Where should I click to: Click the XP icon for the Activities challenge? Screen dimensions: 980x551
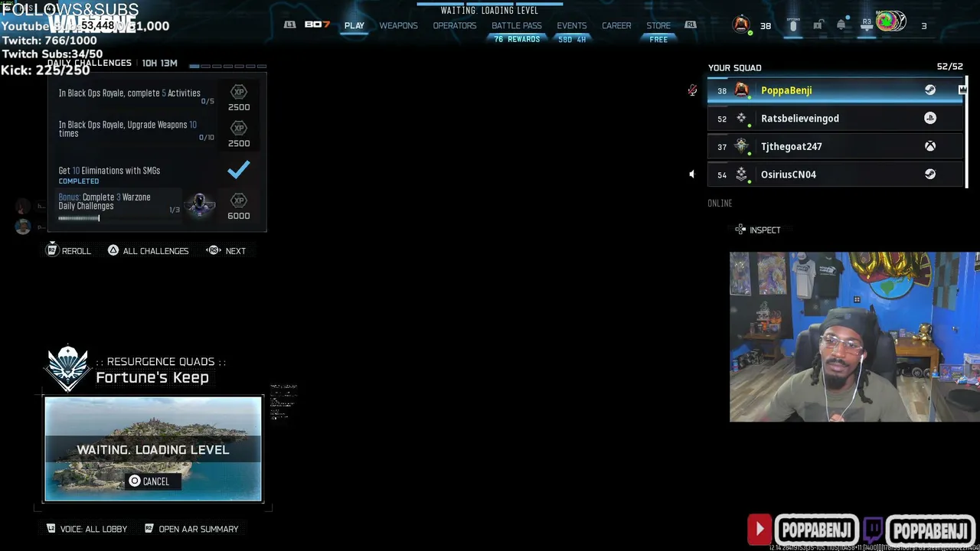tap(239, 92)
